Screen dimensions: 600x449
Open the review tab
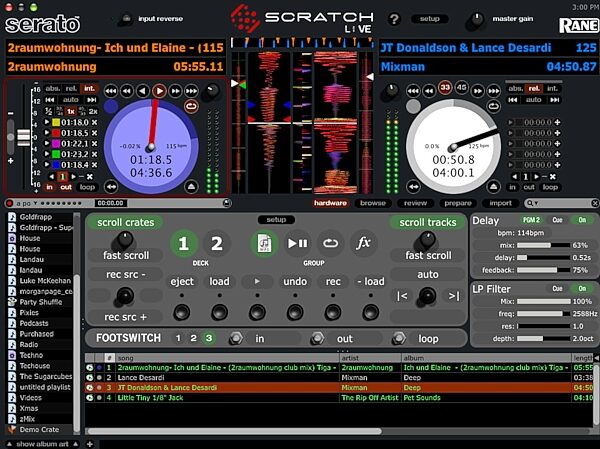pos(415,203)
